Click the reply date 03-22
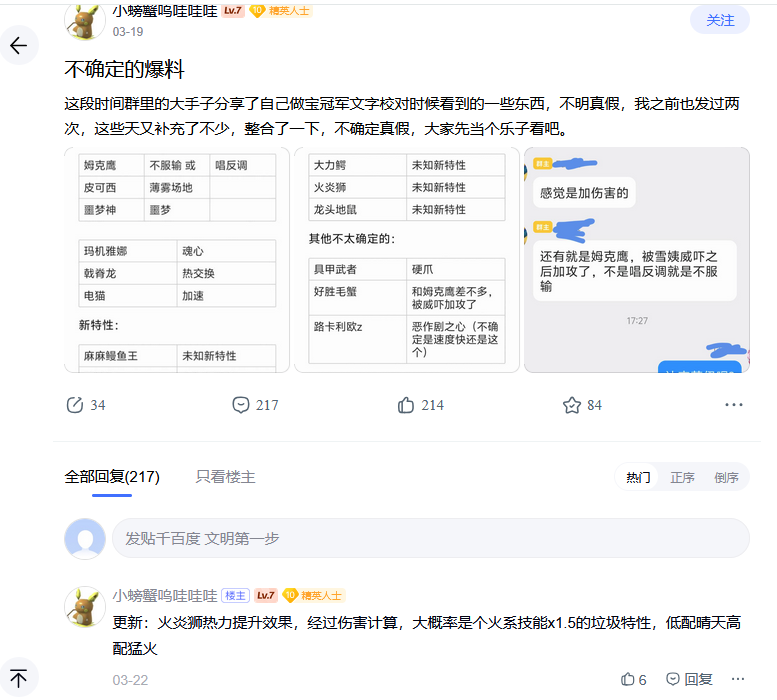The image size is (777, 700). click(130, 680)
